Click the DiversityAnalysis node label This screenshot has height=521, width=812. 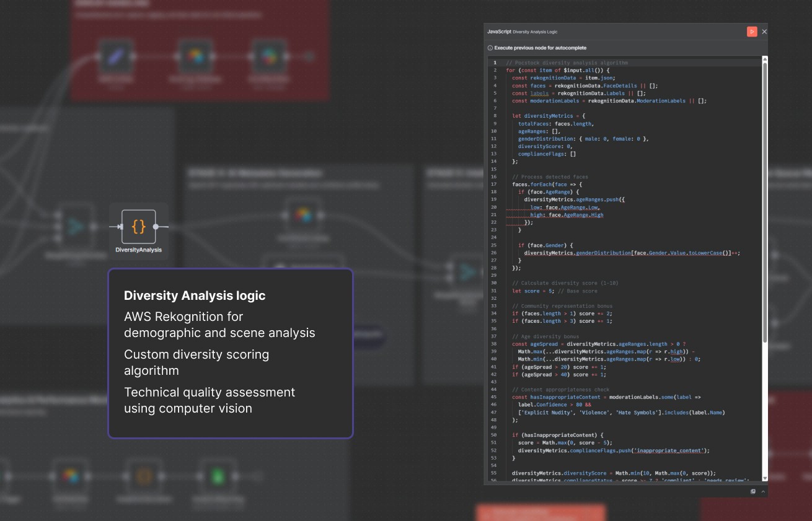point(139,250)
